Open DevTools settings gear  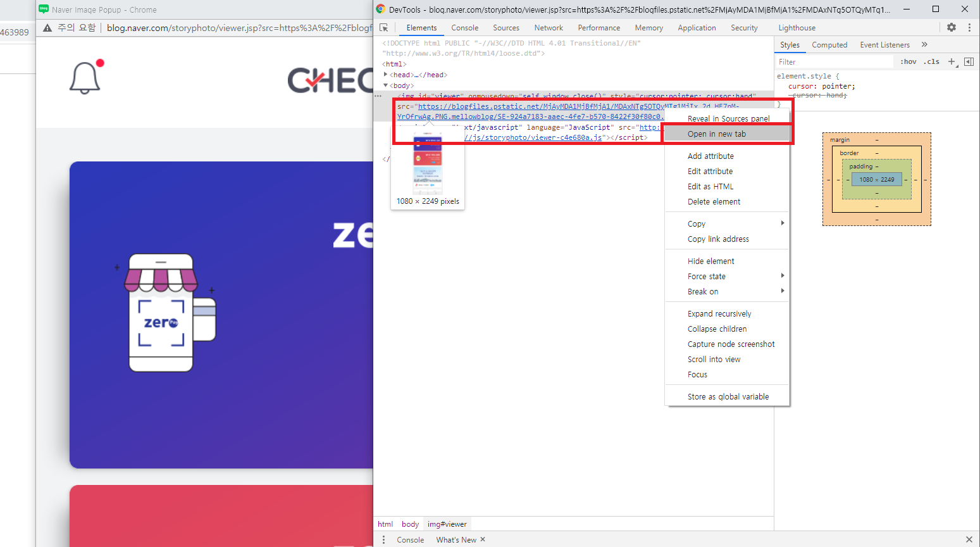tap(952, 27)
